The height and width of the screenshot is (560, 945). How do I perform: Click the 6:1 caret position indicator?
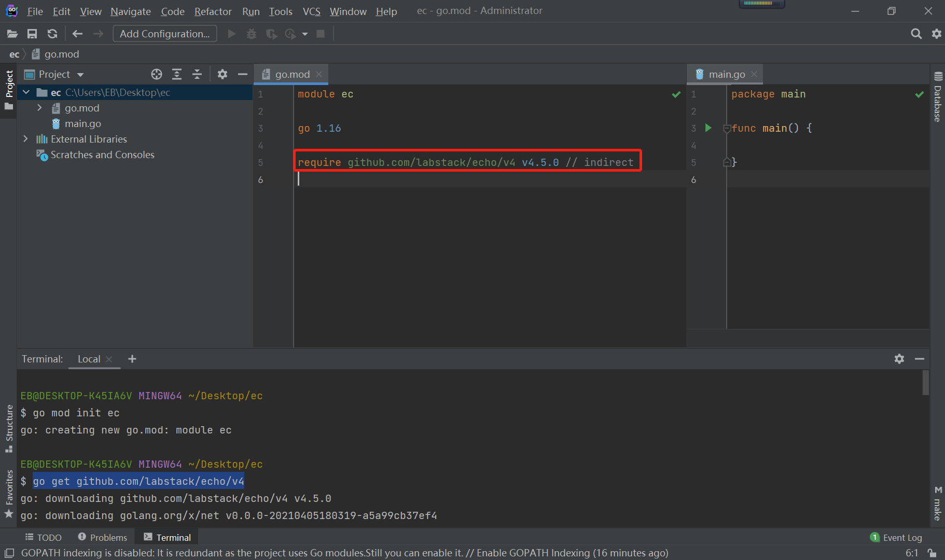click(x=912, y=553)
